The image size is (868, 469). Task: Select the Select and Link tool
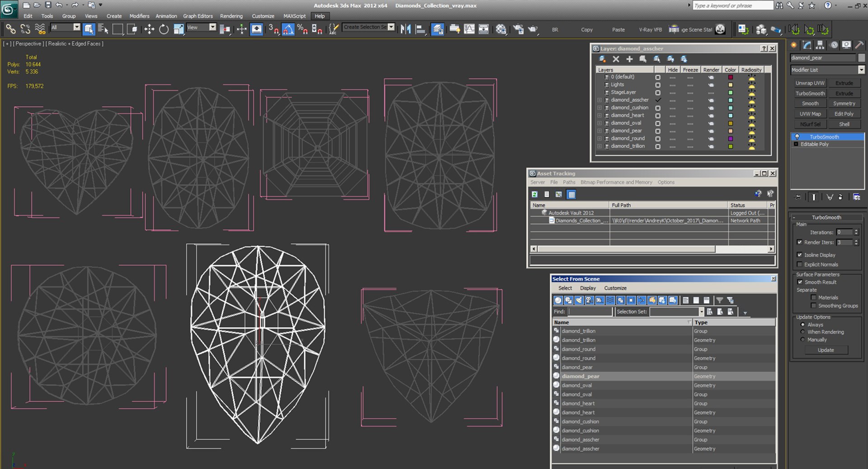click(10, 29)
